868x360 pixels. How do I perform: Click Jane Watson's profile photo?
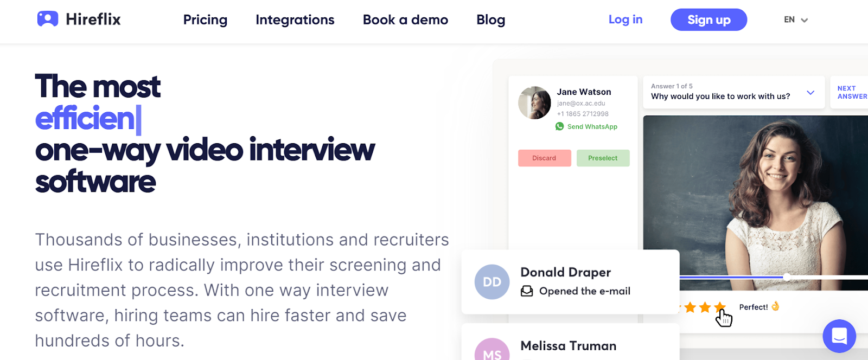point(534,102)
